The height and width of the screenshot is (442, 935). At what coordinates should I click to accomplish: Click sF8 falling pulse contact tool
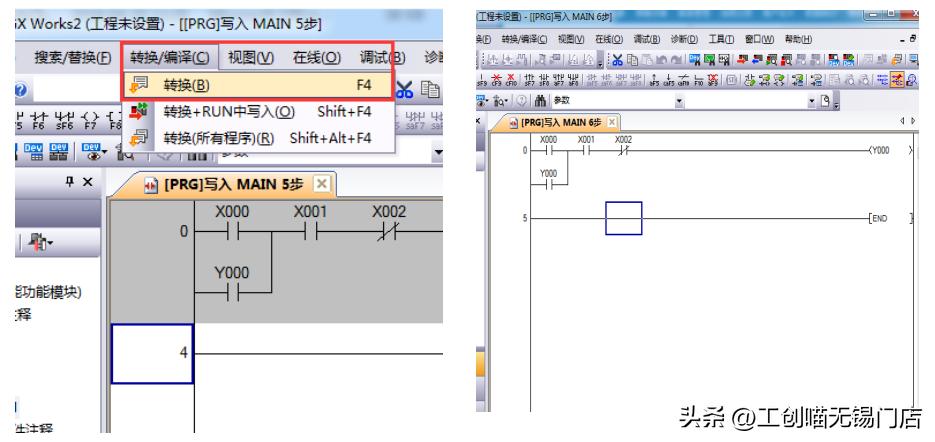pyautogui.click(x=544, y=79)
